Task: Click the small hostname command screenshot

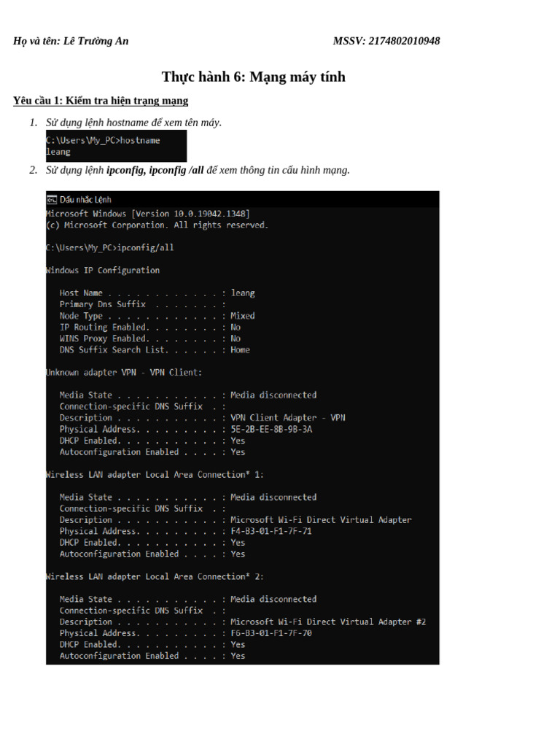Action: 116,146
